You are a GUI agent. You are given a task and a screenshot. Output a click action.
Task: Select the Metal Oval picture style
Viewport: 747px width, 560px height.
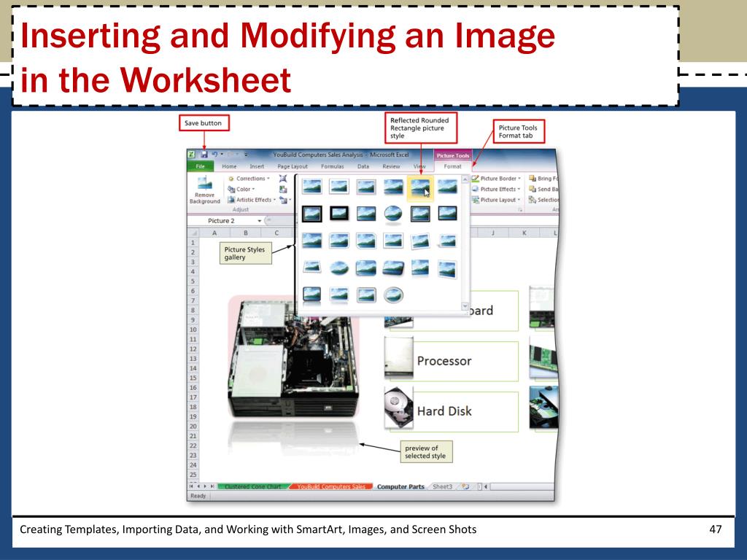coord(393,295)
